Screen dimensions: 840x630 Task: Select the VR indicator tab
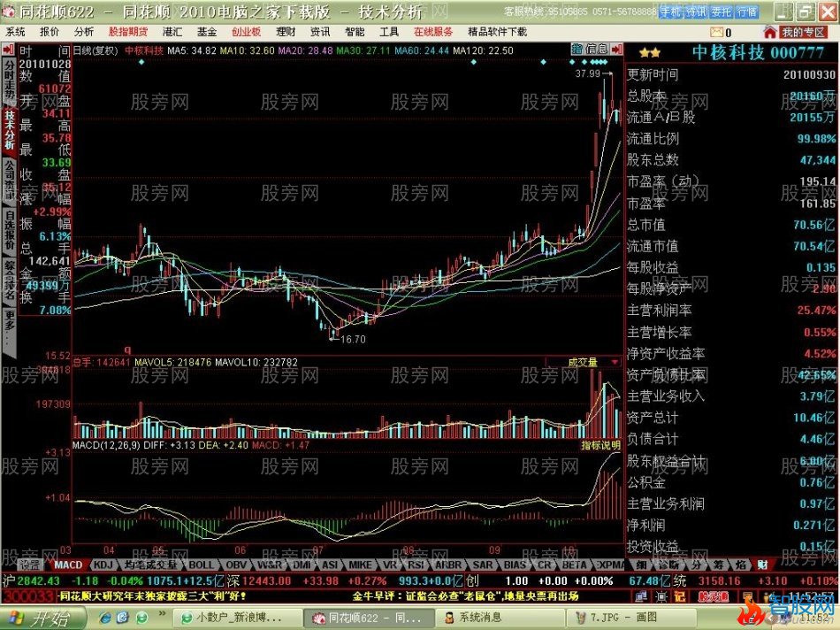390,565
